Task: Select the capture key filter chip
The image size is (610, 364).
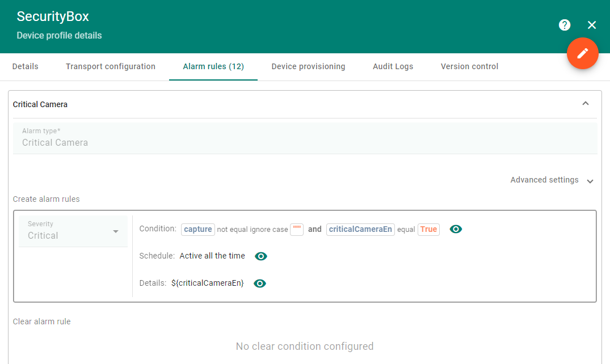Action: 197,229
